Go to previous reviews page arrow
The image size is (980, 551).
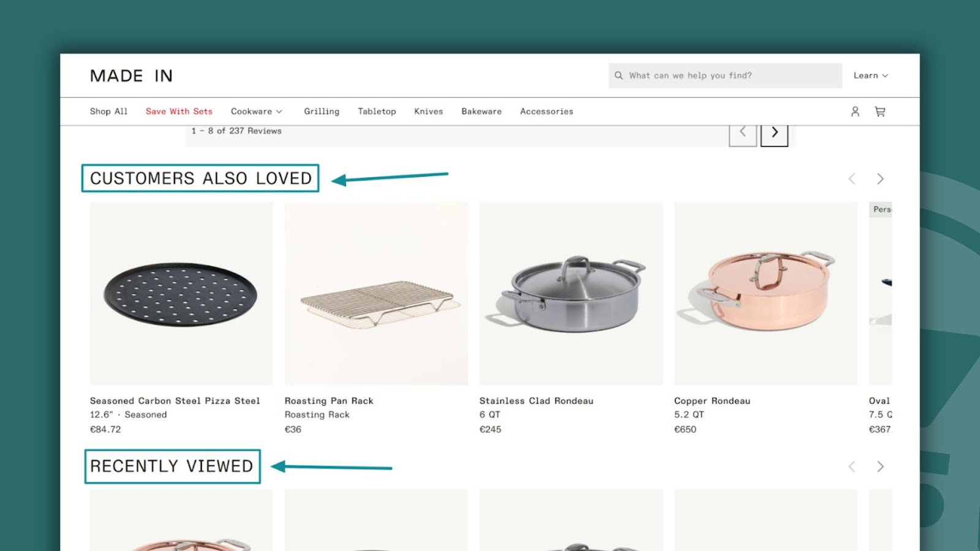tap(742, 133)
